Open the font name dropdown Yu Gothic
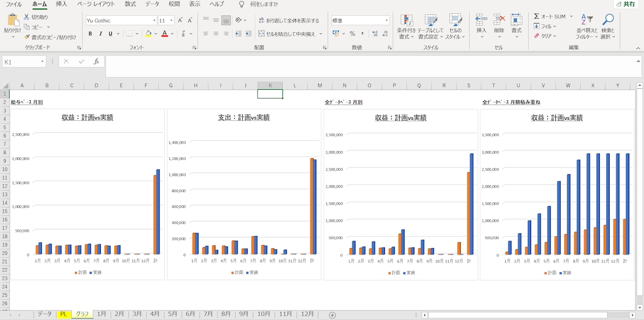This screenshot has height=320, width=644. [x=154, y=21]
